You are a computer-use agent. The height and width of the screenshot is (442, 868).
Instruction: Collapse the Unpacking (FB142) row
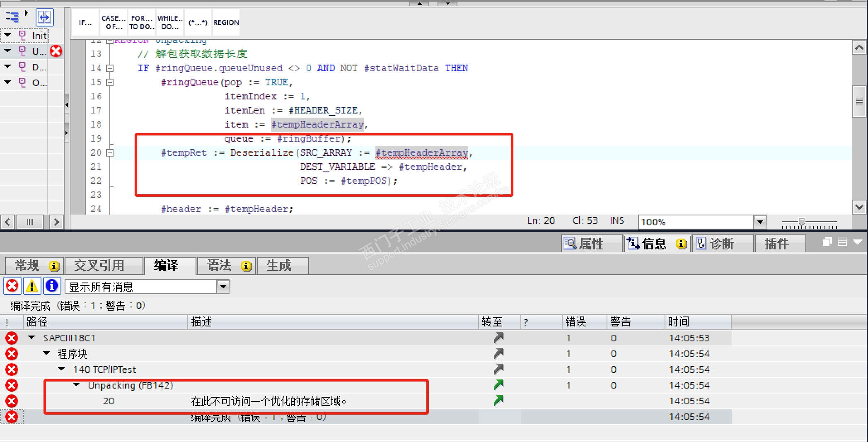tap(76, 385)
